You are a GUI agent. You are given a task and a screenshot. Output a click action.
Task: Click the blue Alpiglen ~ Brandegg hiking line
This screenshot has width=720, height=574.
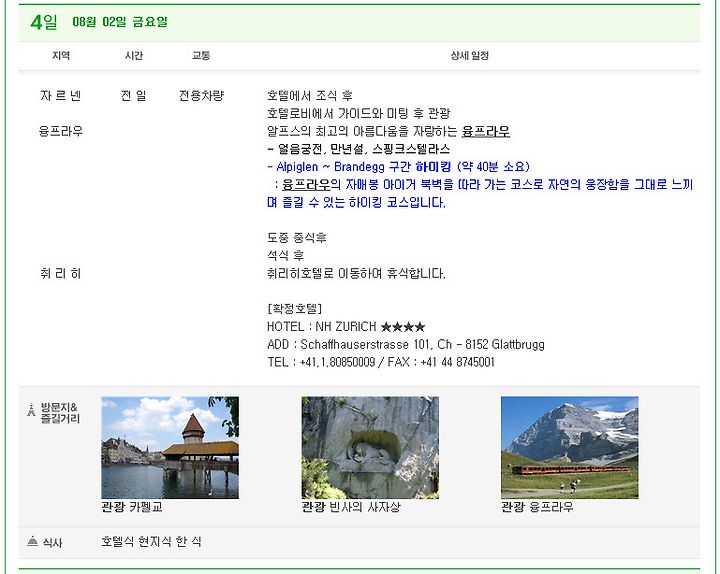[x=399, y=167]
